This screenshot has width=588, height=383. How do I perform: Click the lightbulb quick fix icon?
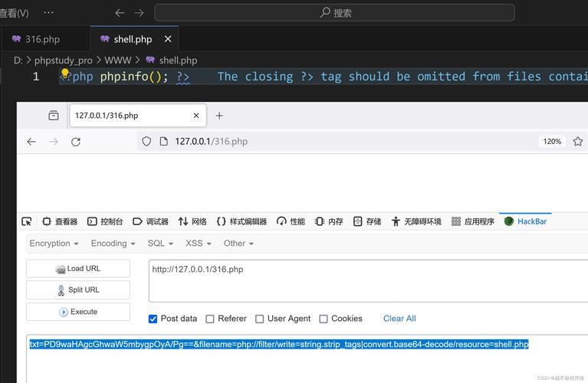tap(65, 73)
